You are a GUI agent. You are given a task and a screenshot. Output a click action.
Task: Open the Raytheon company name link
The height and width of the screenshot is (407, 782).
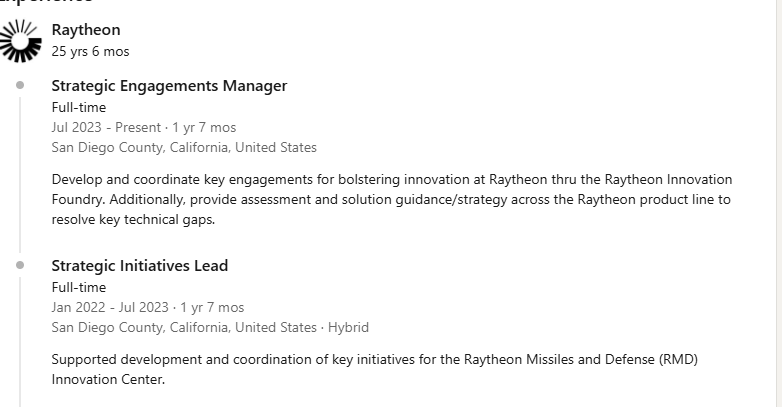[86, 30]
